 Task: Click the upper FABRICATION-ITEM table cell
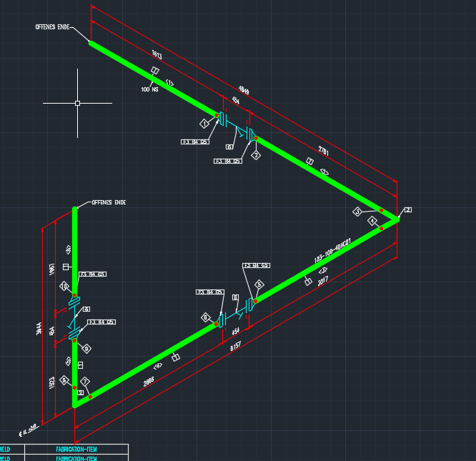[x=76, y=449]
